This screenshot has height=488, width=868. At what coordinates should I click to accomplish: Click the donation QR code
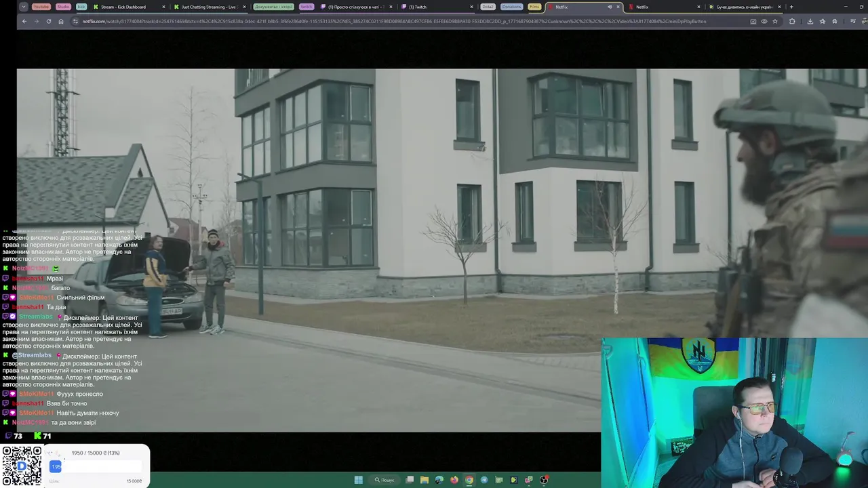click(x=22, y=466)
